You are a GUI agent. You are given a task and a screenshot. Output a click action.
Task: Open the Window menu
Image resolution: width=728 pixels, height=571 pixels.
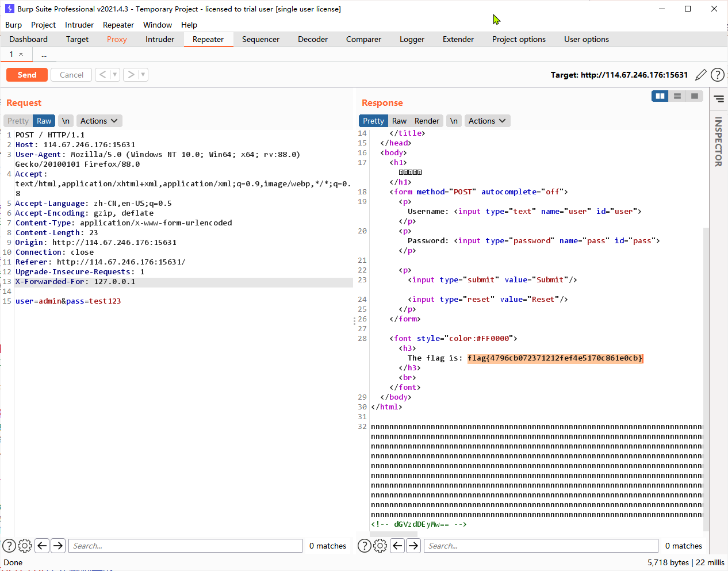(x=158, y=25)
